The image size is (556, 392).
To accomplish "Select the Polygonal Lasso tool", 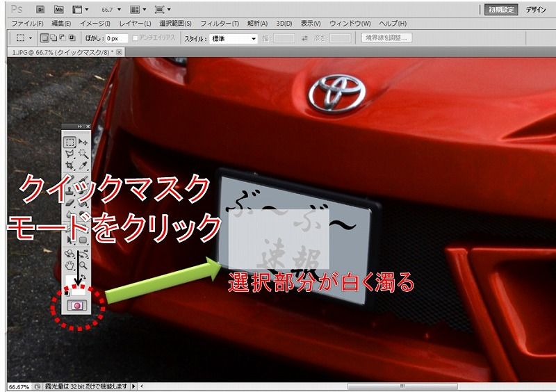I will pos(69,154).
